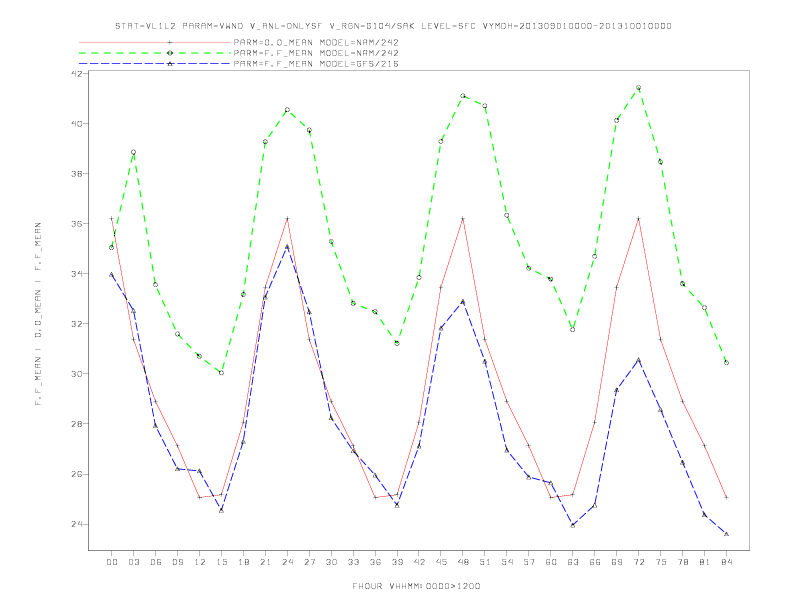The height and width of the screenshot is (612, 792).
Task: Click x-axis forecast hour label 57
Action: point(529,562)
